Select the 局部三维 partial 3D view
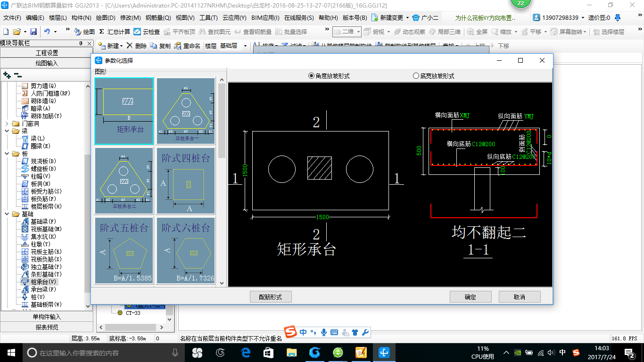This screenshot has height=362, width=644. point(445,32)
